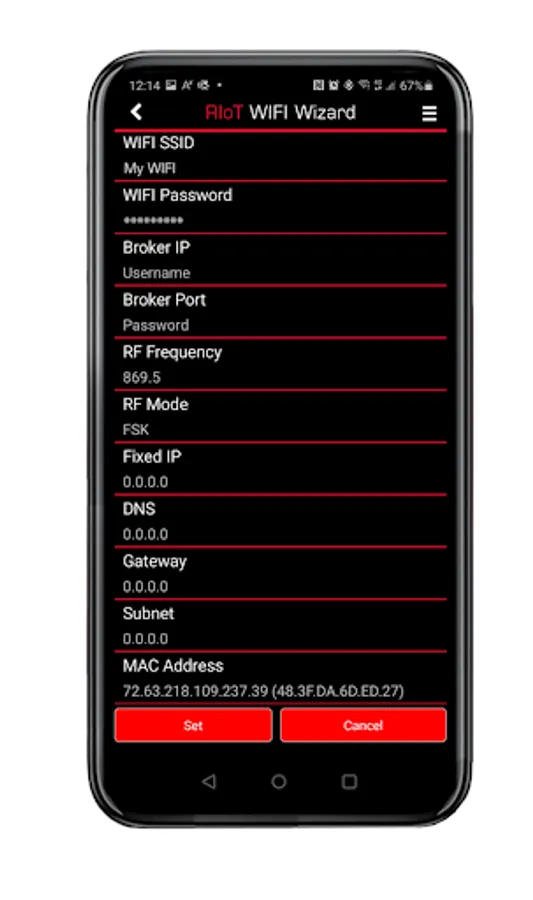Click the red Cancel button

(363, 725)
